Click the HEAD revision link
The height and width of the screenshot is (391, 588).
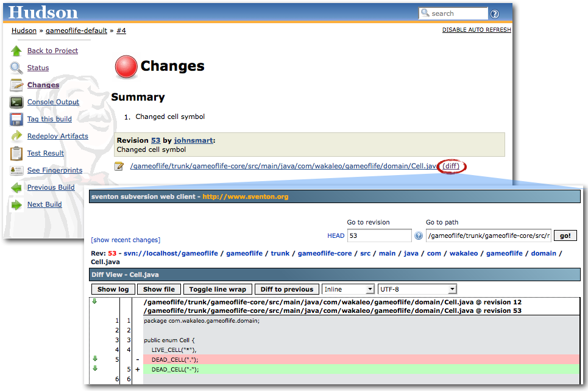coord(336,235)
